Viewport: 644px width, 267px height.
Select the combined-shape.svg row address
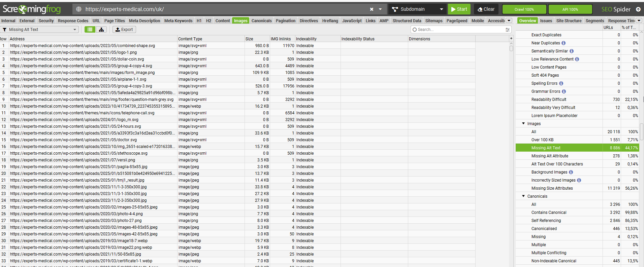[83, 46]
